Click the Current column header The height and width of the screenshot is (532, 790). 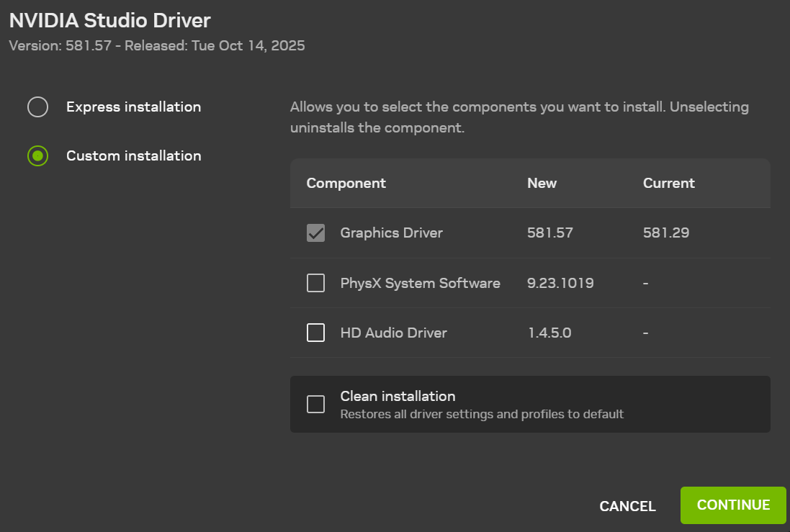(x=668, y=184)
